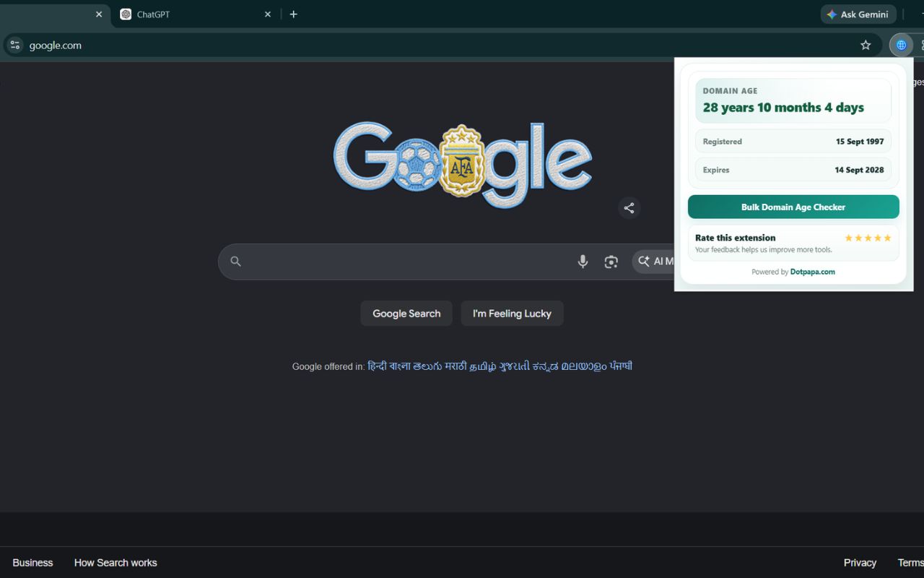Switch Google to ગુજરાતી language
The width and height of the screenshot is (924, 578).
(x=515, y=366)
